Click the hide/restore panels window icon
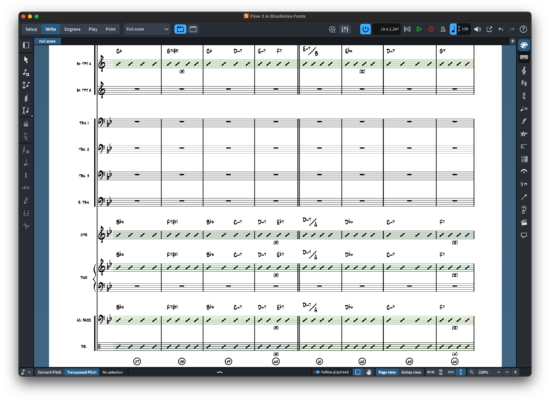 click(x=193, y=29)
